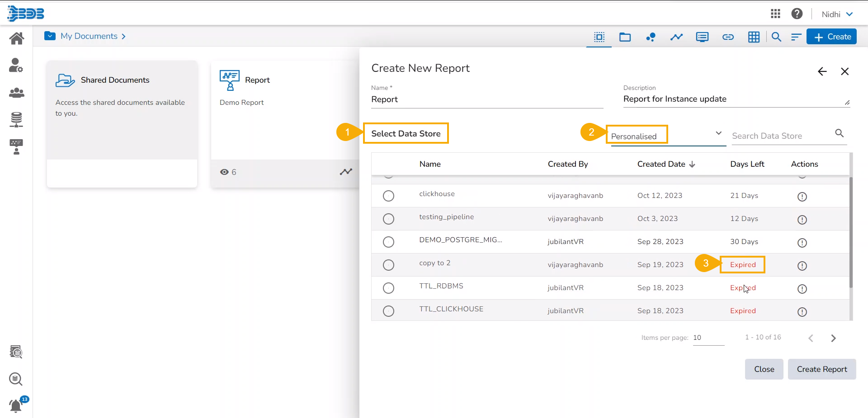This screenshot has width=868, height=418.
Task: Click info icon for clickhouse row
Action: point(802,197)
